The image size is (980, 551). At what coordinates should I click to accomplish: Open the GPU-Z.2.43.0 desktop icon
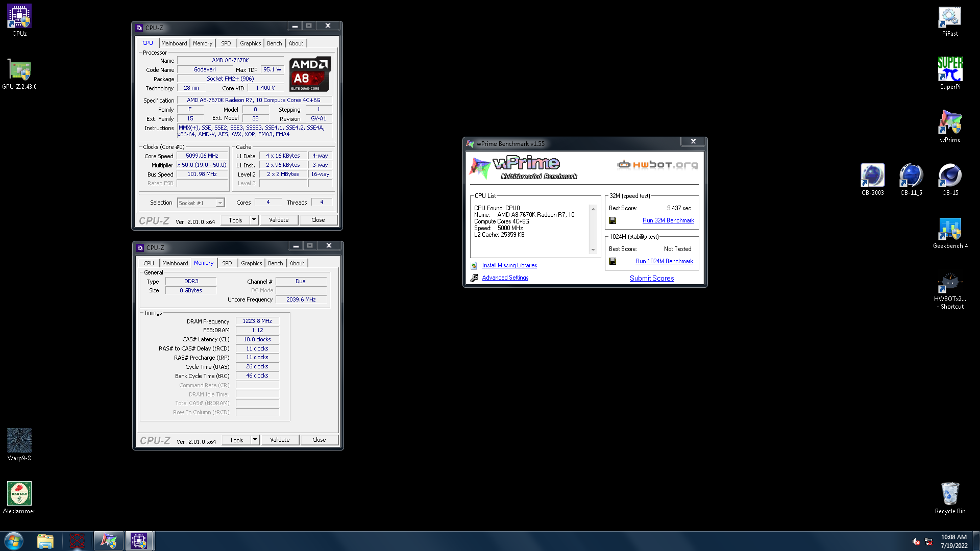point(19,73)
